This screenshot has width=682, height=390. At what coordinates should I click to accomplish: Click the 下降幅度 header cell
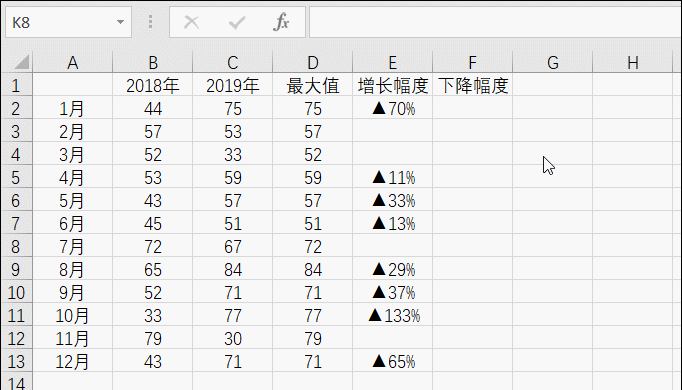click(x=473, y=85)
